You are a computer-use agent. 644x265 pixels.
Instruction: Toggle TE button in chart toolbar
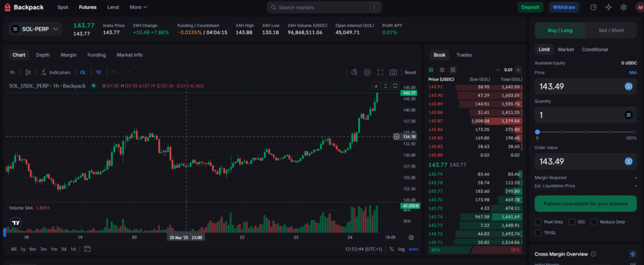(x=99, y=72)
